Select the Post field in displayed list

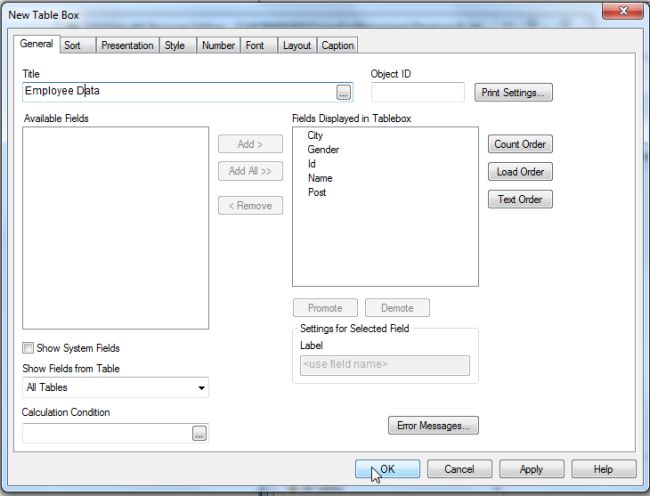coord(317,192)
